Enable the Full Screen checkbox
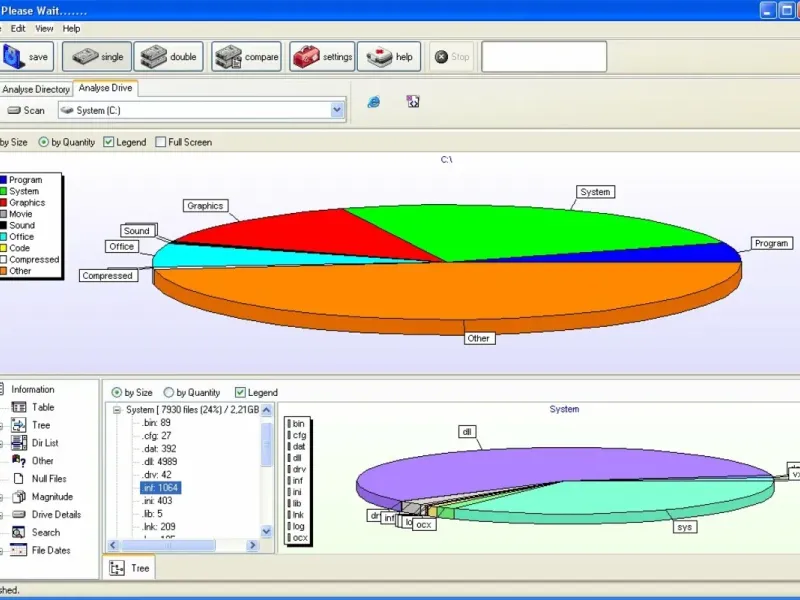This screenshot has width=800, height=600. click(161, 142)
